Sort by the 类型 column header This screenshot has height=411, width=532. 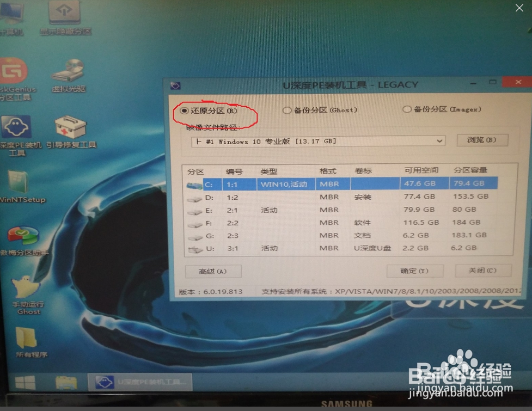pyautogui.click(x=269, y=171)
